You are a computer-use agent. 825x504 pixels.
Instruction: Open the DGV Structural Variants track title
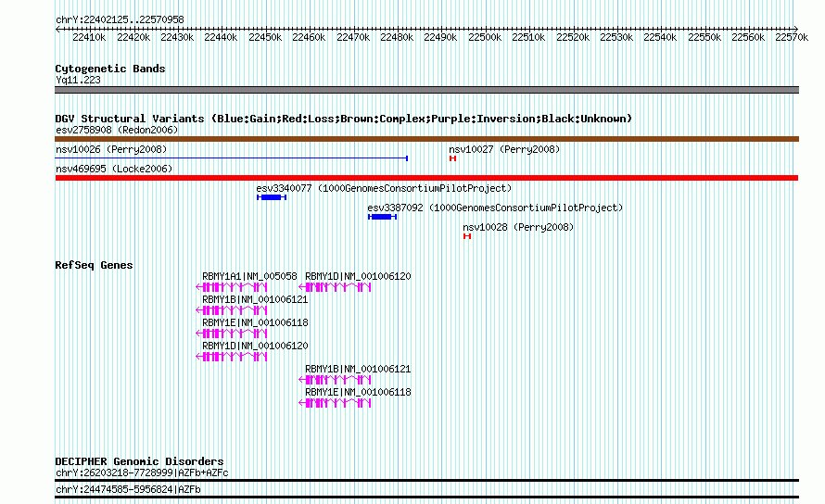343,119
